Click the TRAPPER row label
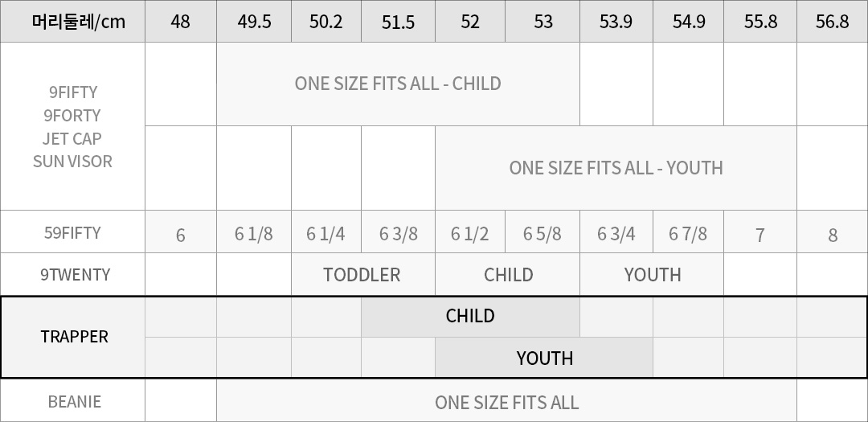This screenshot has height=422, width=868. (72, 337)
